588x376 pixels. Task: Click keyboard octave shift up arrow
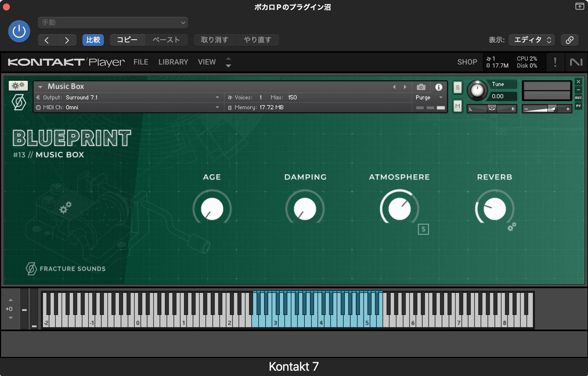tap(11, 300)
